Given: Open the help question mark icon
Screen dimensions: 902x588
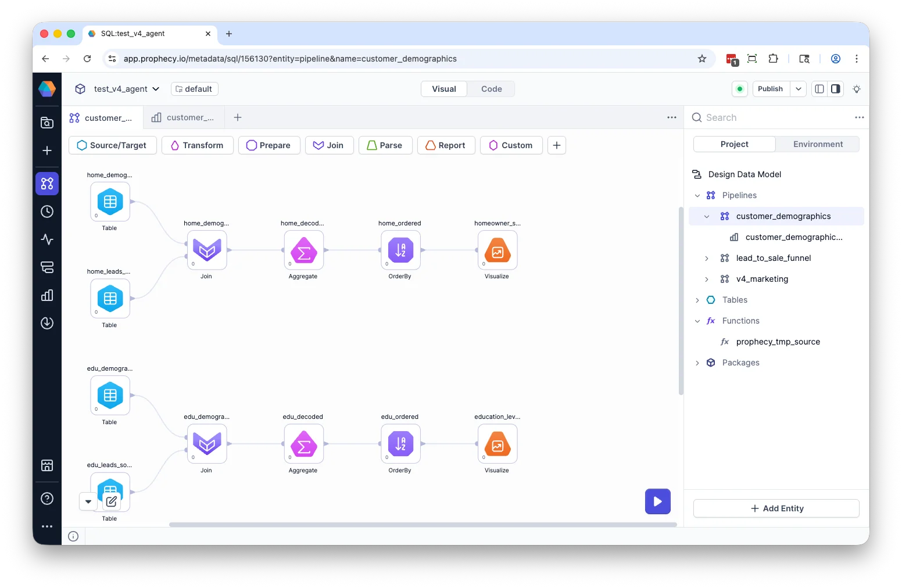Looking at the screenshot, I should (x=47, y=499).
